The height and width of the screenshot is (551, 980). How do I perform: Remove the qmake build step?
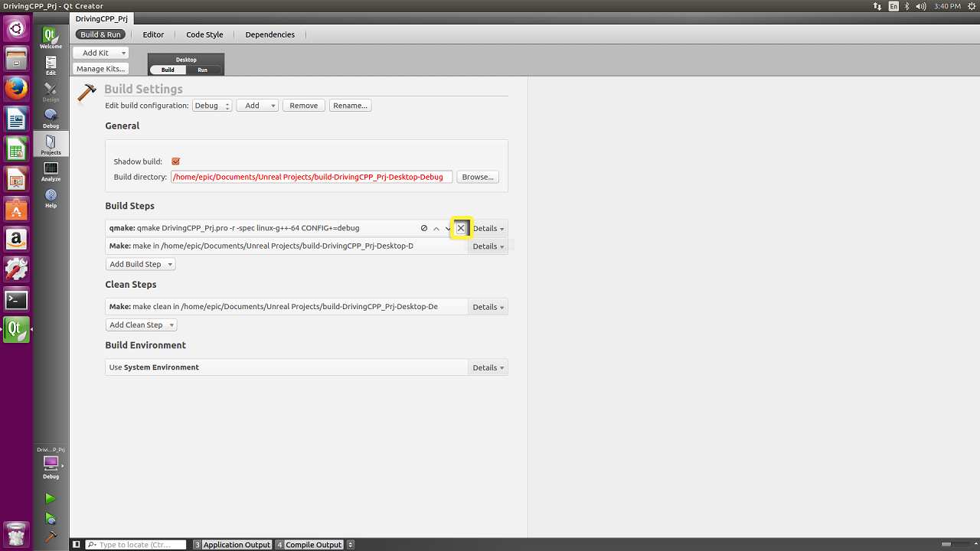coord(460,228)
